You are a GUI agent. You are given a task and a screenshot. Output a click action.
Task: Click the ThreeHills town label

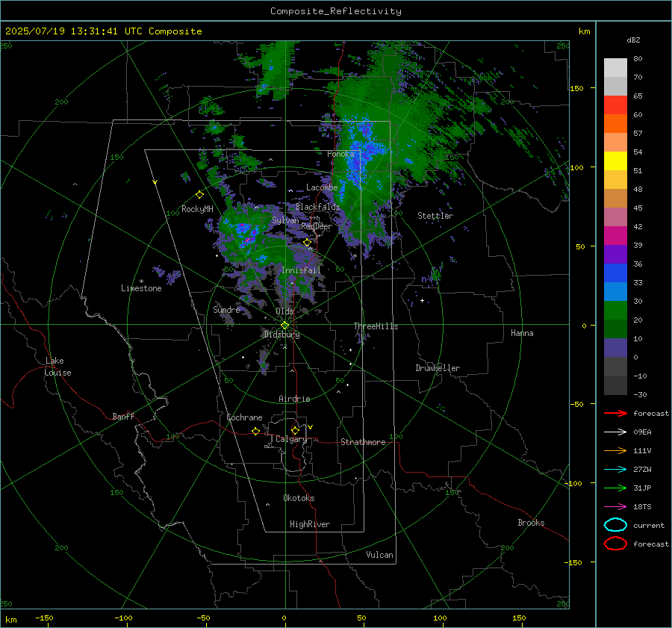(x=376, y=326)
